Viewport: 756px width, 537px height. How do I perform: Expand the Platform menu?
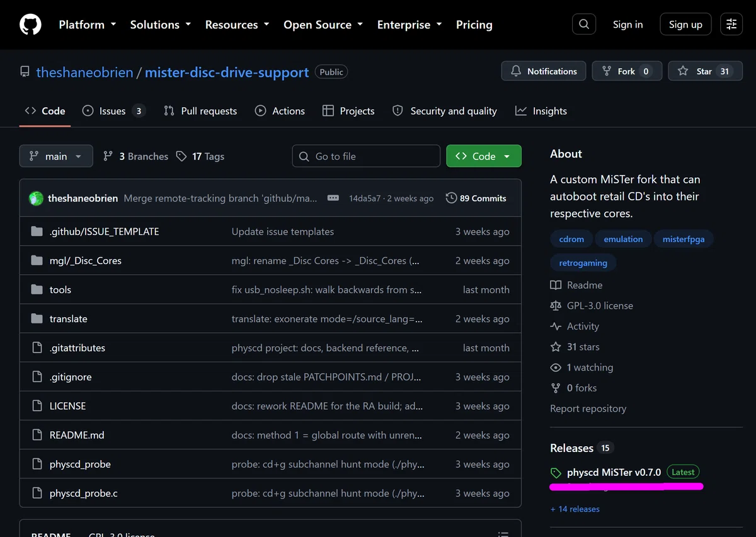tap(88, 25)
